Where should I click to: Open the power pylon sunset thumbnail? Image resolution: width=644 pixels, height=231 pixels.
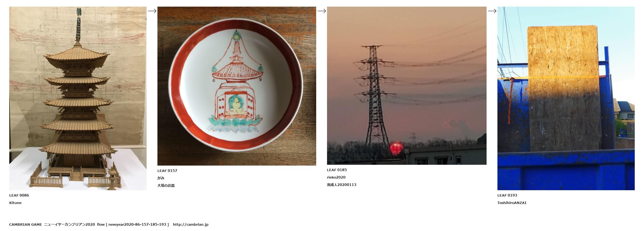(x=407, y=86)
